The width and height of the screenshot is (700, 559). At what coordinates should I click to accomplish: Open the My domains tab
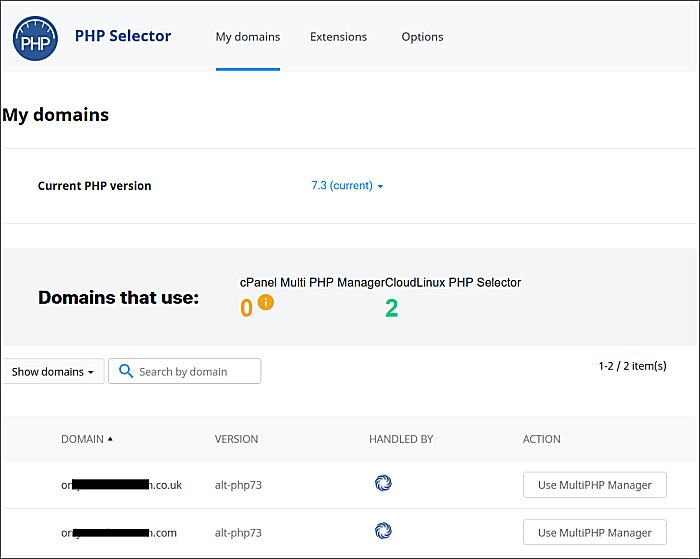[x=247, y=37]
